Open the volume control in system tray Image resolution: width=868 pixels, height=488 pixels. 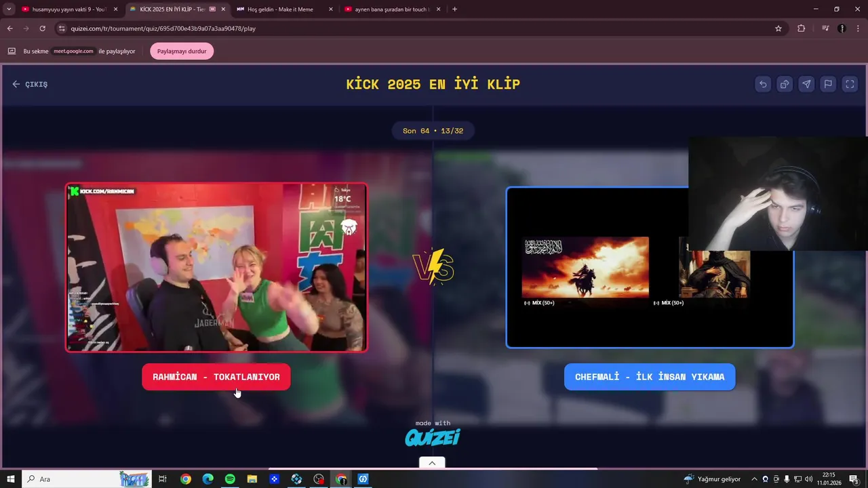point(809,479)
